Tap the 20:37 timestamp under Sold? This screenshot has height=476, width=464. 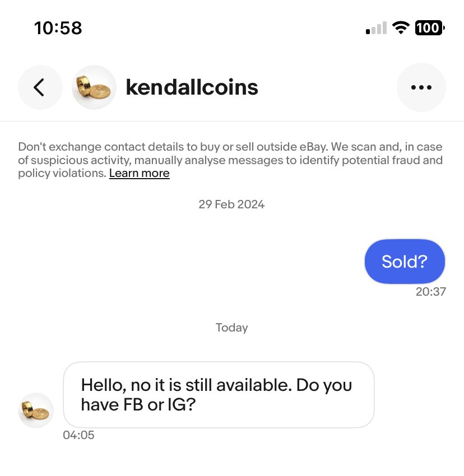click(x=431, y=292)
